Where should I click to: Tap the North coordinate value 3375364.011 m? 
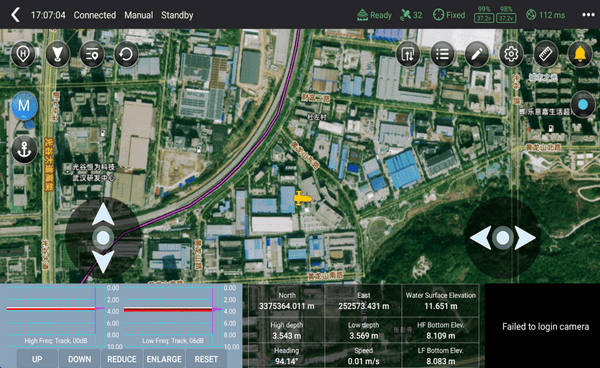pyautogui.click(x=287, y=306)
